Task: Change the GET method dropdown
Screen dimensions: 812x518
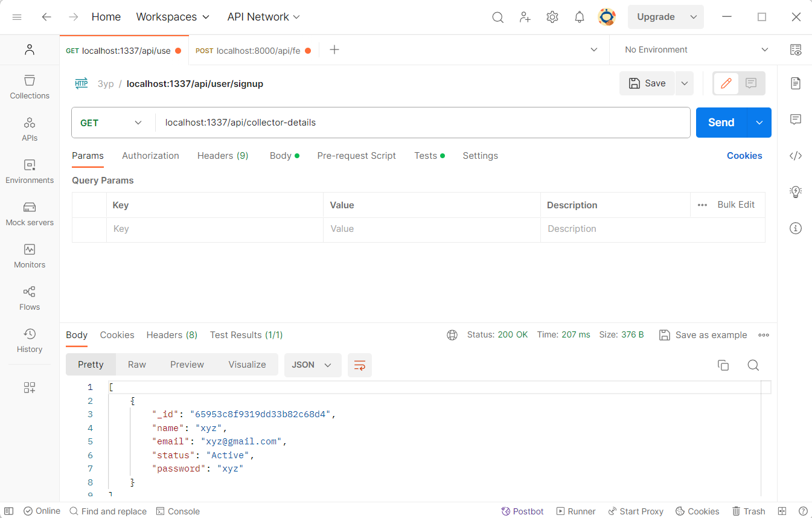Action: point(112,123)
